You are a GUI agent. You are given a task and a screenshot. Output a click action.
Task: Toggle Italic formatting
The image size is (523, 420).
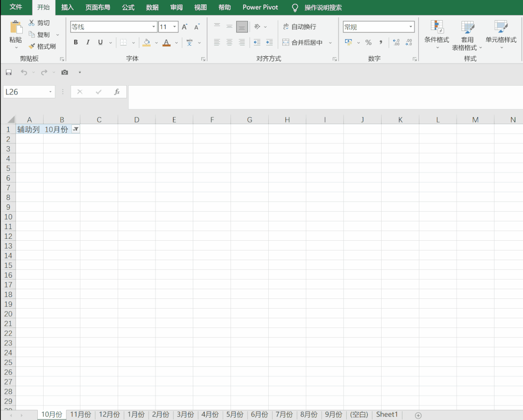[88, 42]
